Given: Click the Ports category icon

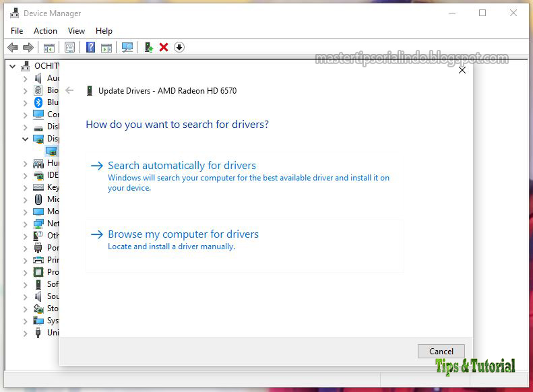Looking at the screenshot, I should [x=38, y=248].
